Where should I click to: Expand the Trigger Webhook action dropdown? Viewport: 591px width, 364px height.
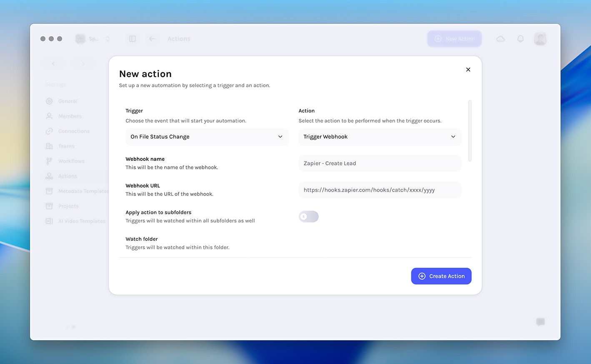(x=380, y=137)
